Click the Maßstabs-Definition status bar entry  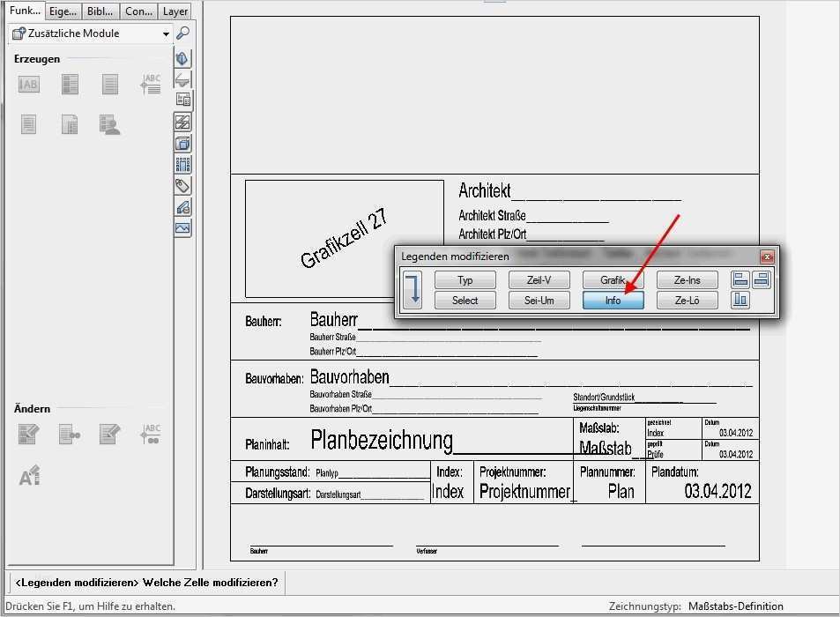coord(735,606)
